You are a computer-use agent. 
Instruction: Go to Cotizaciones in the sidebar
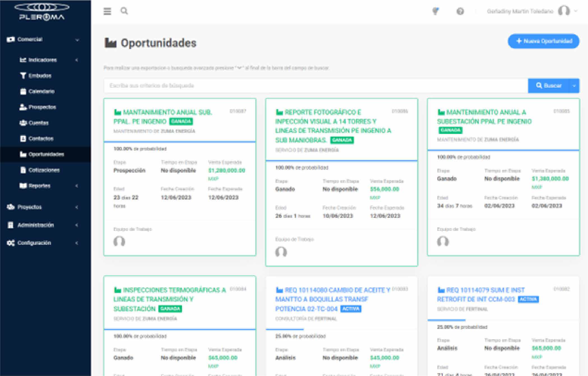(x=44, y=170)
